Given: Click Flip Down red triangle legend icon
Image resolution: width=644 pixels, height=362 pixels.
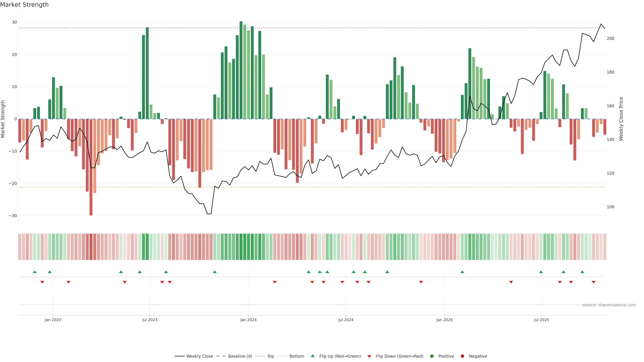Looking at the screenshot, I should (369, 356).
